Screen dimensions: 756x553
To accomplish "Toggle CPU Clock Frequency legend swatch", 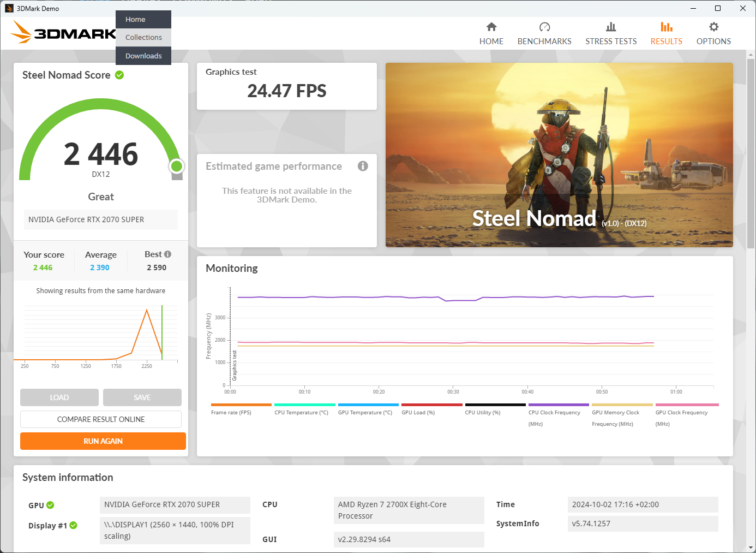I will pyautogui.click(x=559, y=405).
